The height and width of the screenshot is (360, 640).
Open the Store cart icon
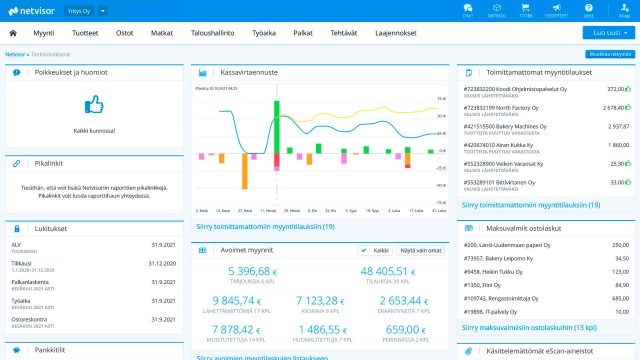click(526, 10)
